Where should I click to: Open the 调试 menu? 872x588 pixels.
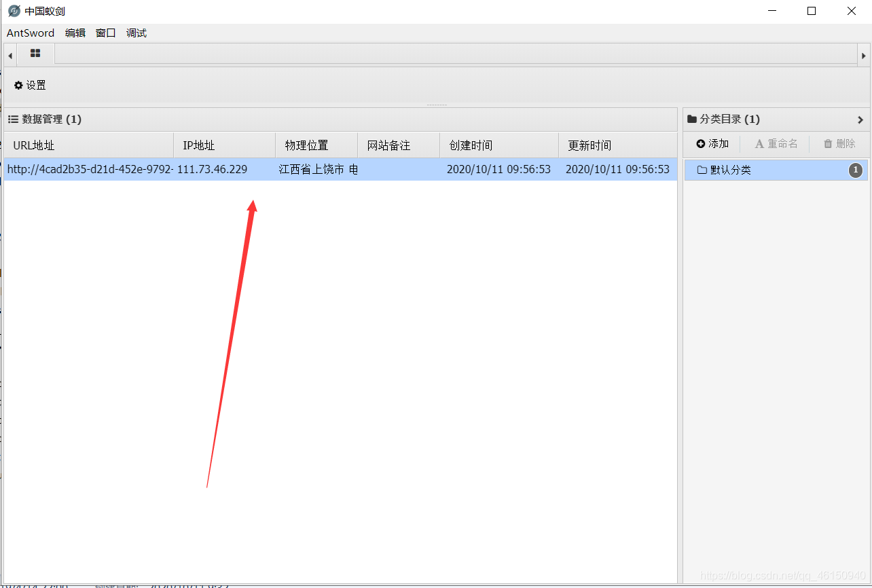click(137, 33)
